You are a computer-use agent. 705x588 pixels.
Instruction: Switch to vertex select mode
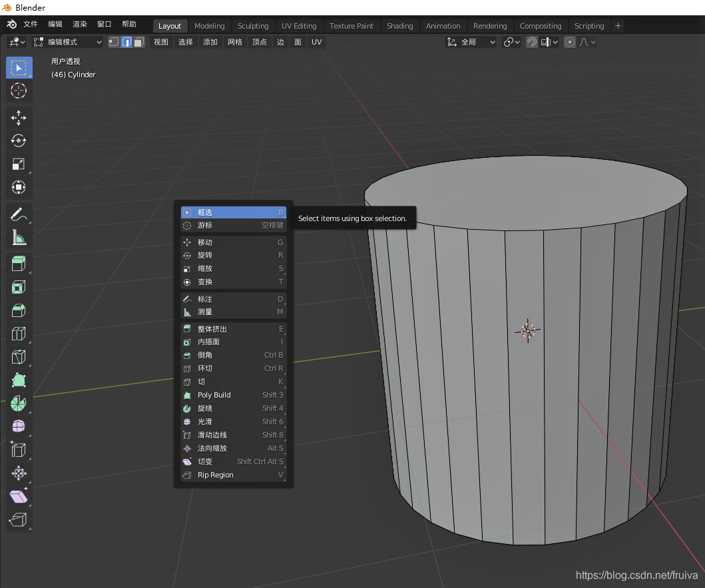tap(114, 42)
